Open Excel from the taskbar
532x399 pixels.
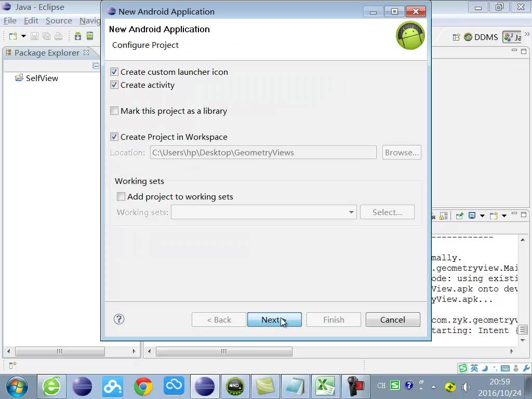(325, 387)
